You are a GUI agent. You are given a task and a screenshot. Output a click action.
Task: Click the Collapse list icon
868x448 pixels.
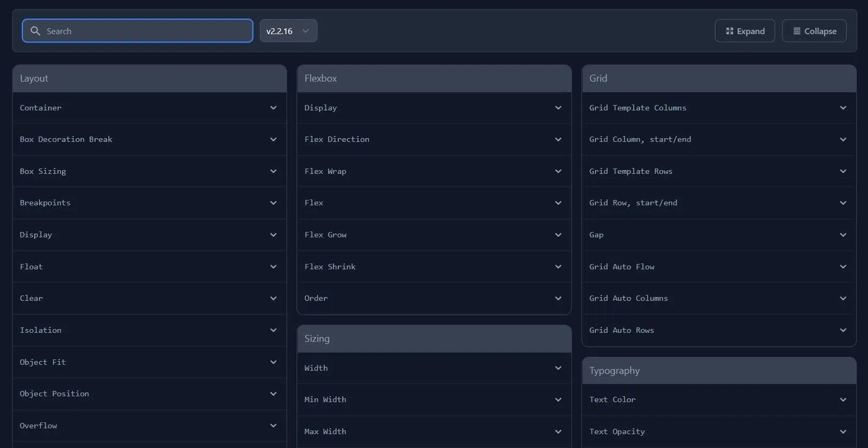point(797,31)
